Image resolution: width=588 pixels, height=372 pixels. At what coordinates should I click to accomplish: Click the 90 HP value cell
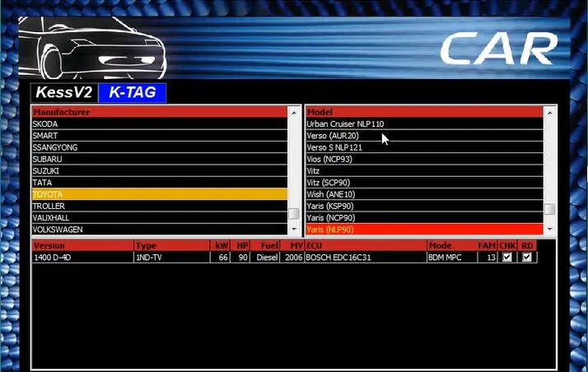(x=240, y=258)
